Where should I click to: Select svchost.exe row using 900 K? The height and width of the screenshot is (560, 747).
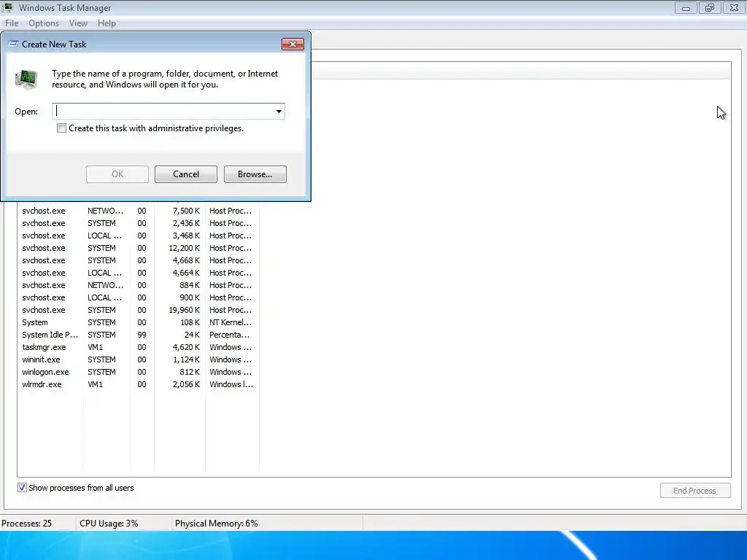click(x=138, y=297)
